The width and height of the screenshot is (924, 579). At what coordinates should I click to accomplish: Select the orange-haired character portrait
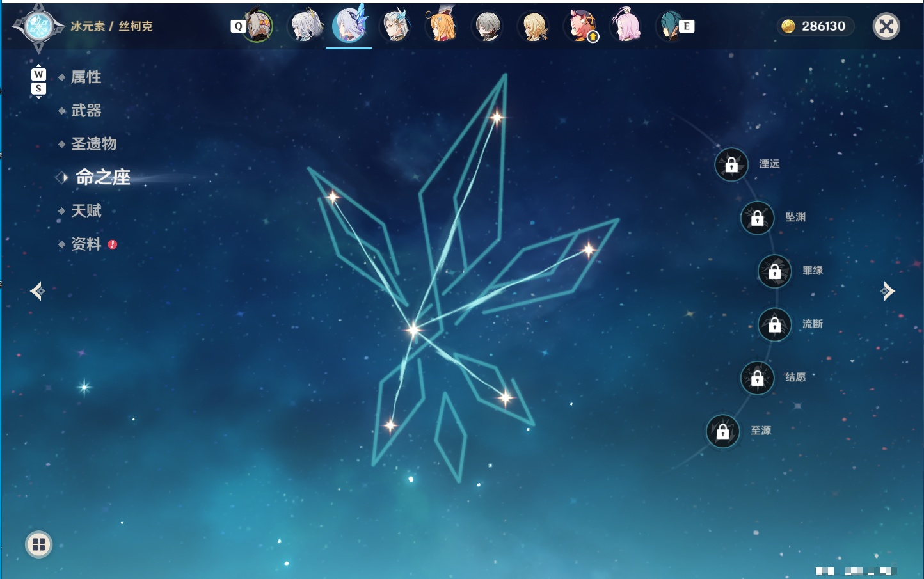pyautogui.click(x=442, y=26)
